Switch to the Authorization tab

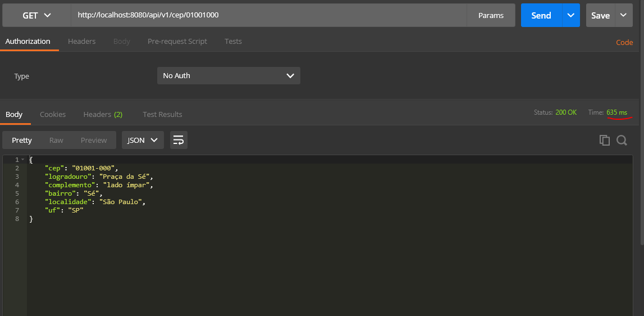[x=28, y=41]
